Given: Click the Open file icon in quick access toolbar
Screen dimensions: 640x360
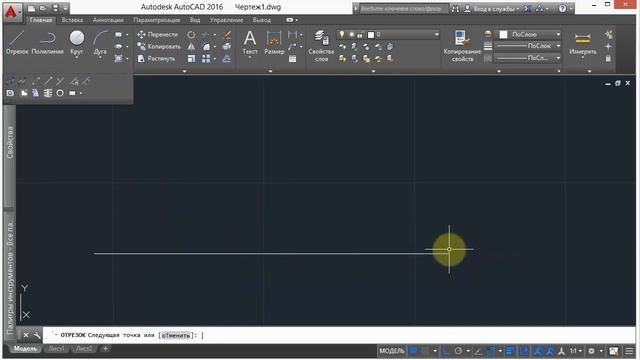Looking at the screenshot, I should (43, 8).
